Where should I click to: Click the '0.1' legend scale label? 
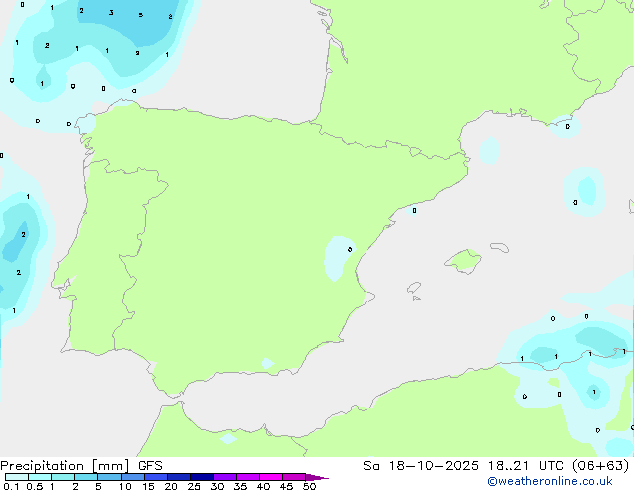point(11,486)
